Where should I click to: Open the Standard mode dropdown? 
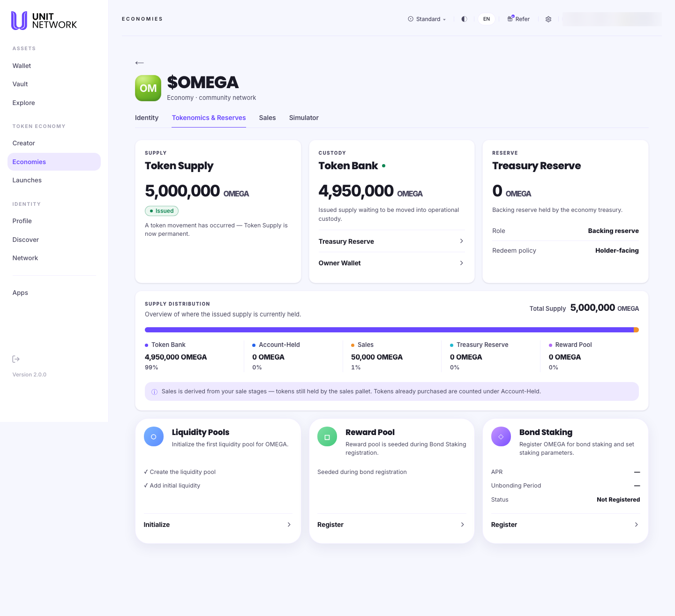[427, 19]
